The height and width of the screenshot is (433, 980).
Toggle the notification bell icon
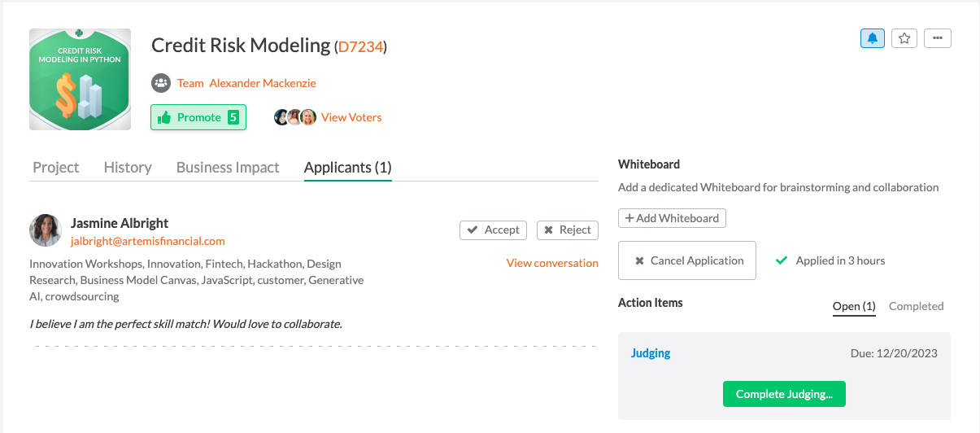[873, 38]
